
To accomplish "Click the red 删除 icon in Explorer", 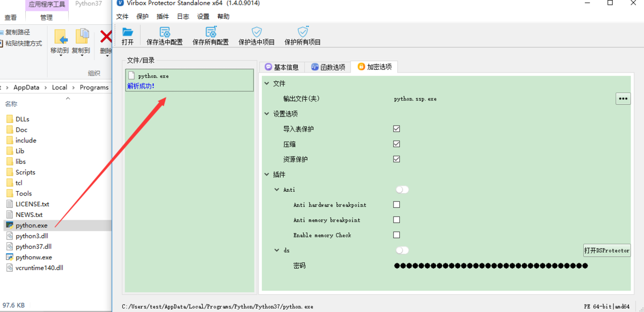I will pyautogui.click(x=106, y=38).
